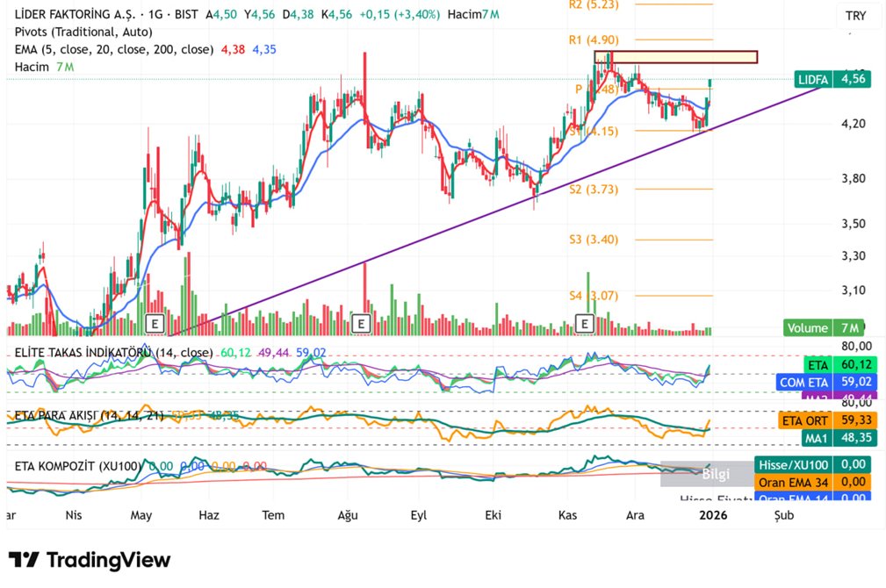The image size is (886, 588).
Task: Click the S4 (3.07) pivot label
Action: [x=594, y=296]
